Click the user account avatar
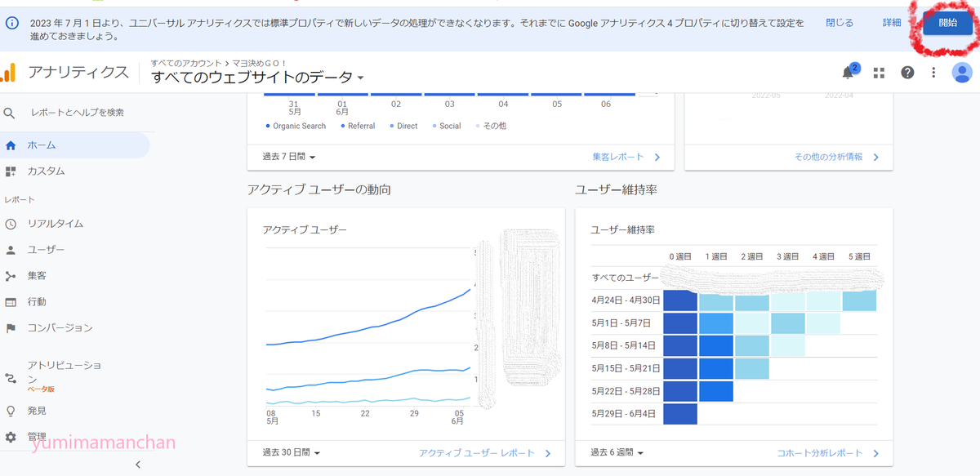The height and width of the screenshot is (476, 980). point(962,73)
